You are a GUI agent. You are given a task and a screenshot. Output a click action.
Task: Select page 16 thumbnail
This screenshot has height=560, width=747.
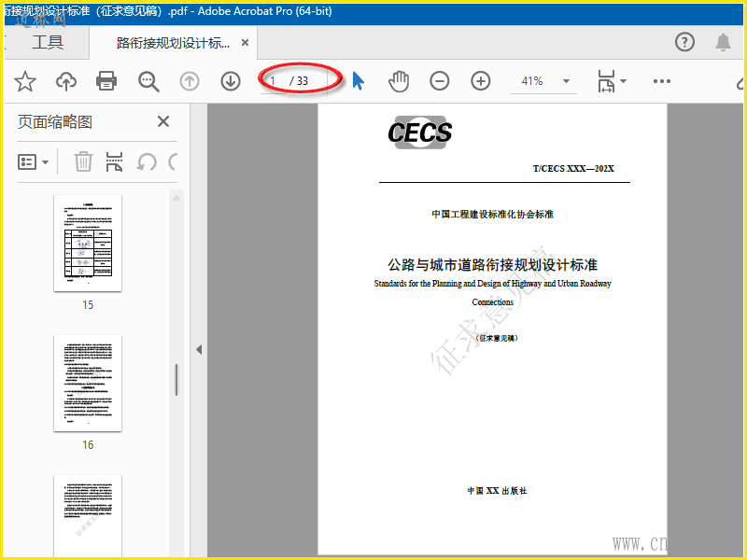coord(88,384)
